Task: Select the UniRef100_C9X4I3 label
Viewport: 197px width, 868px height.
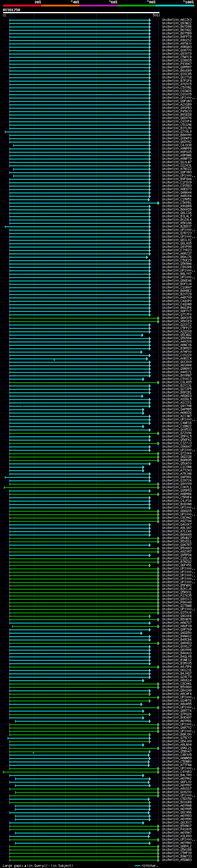Action: pyautogui.click(x=177, y=379)
